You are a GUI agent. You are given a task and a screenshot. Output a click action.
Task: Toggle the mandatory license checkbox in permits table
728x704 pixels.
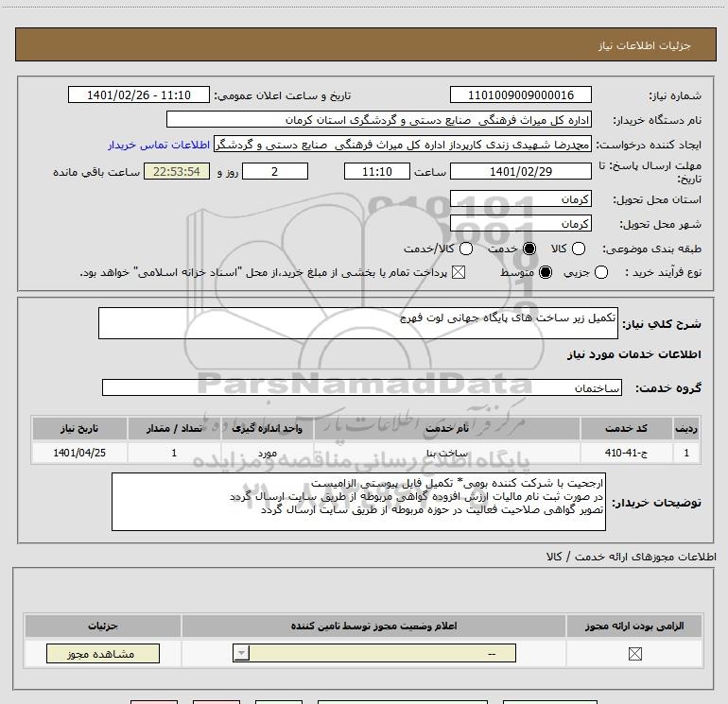[634, 654]
